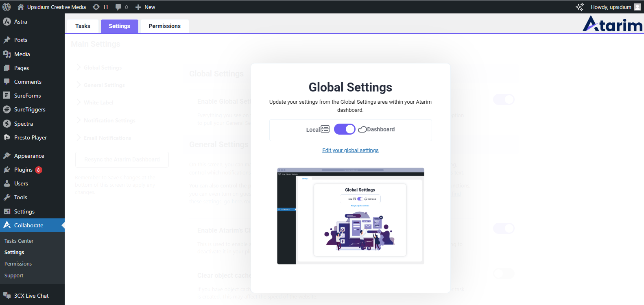This screenshot has height=305, width=644.
Task: Visit Upsidium Creative Media site home
Action: [52, 7]
